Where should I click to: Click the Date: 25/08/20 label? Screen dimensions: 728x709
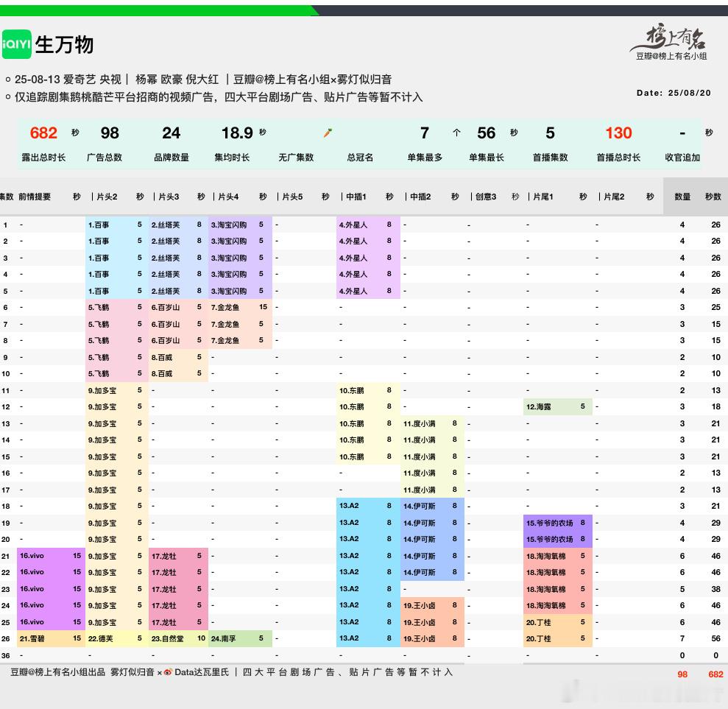pos(674,93)
